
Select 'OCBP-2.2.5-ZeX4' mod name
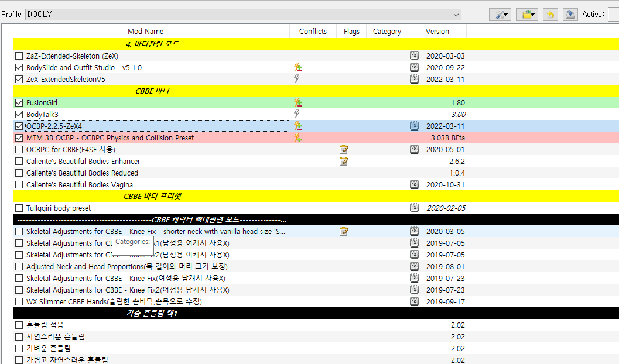tap(54, 126)
